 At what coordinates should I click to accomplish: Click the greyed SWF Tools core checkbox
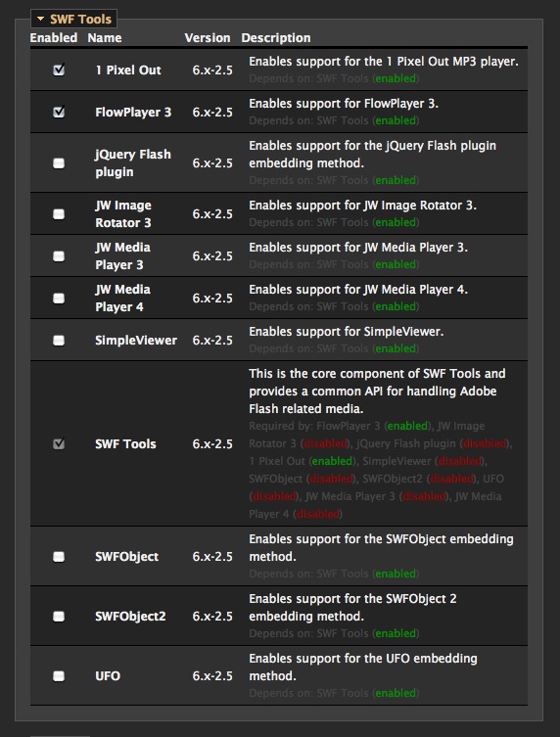click(59, 443)
